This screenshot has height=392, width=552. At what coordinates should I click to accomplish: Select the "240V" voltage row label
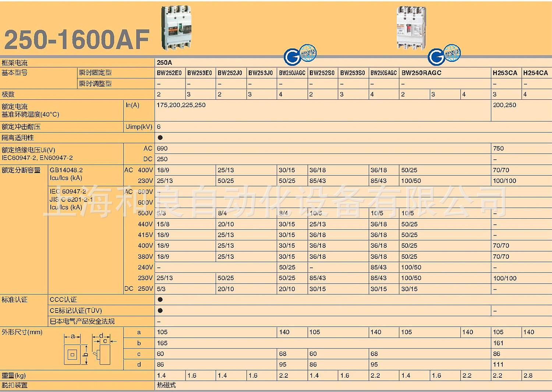coord(145,267)
